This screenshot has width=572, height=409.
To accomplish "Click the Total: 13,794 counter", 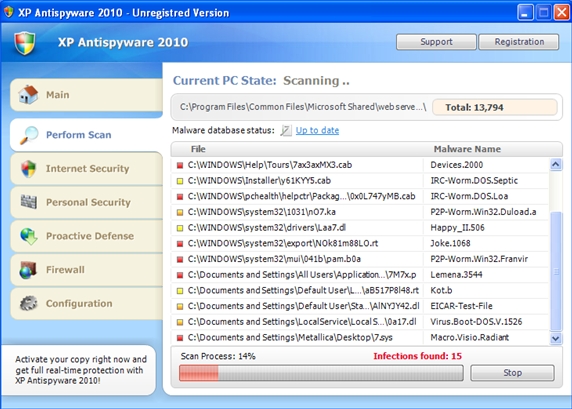I will point(495,107).
